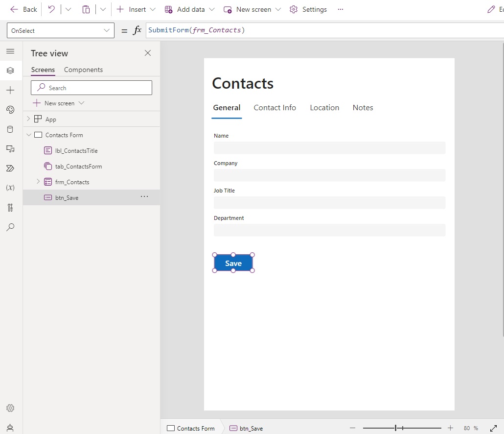Click inside the Tree view search box
The height and width of the screenshot is (434, 504).
click(91, 88)
